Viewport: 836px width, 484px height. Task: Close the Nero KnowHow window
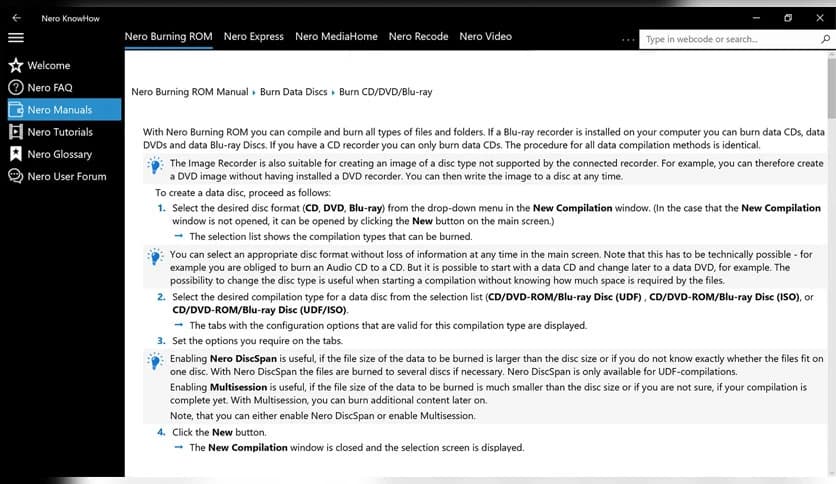point(820,18)
